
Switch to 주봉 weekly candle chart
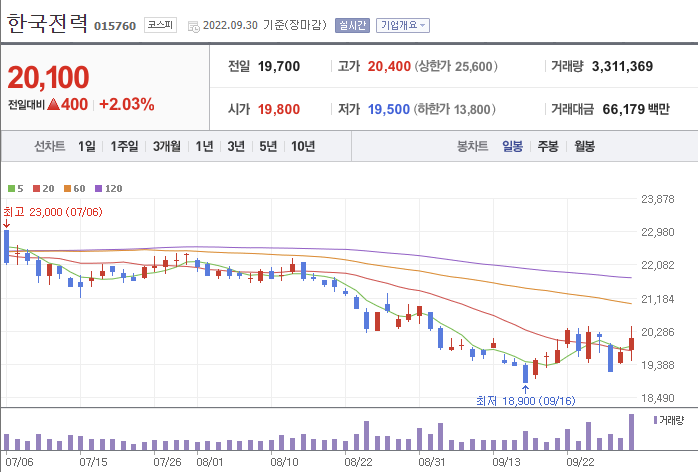coord(548,146)
